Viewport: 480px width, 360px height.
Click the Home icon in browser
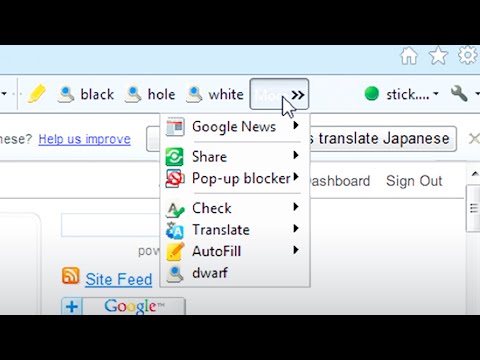pyautogui.click(x=409, y=56)
